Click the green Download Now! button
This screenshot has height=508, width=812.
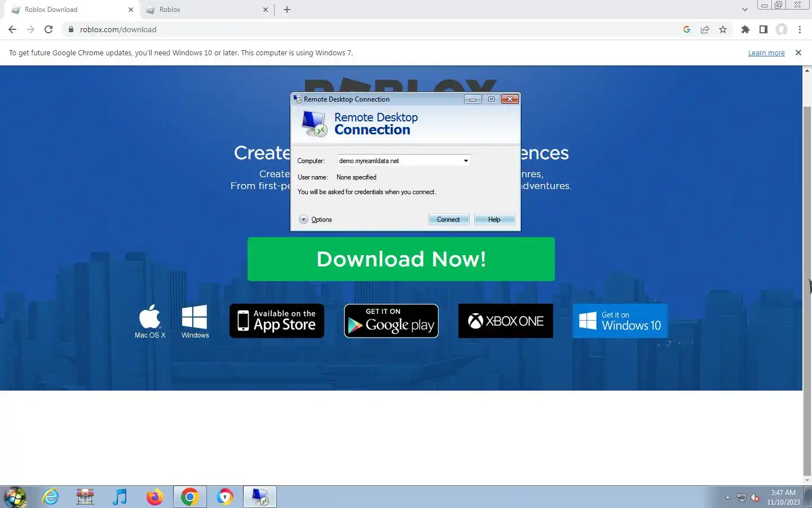(401, 259)
